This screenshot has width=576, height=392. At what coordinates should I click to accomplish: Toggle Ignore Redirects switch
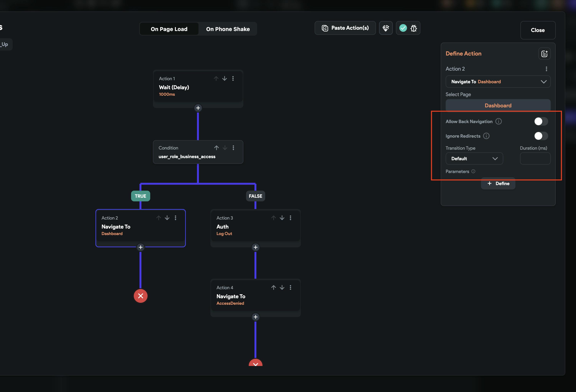[x=541, y=136]
